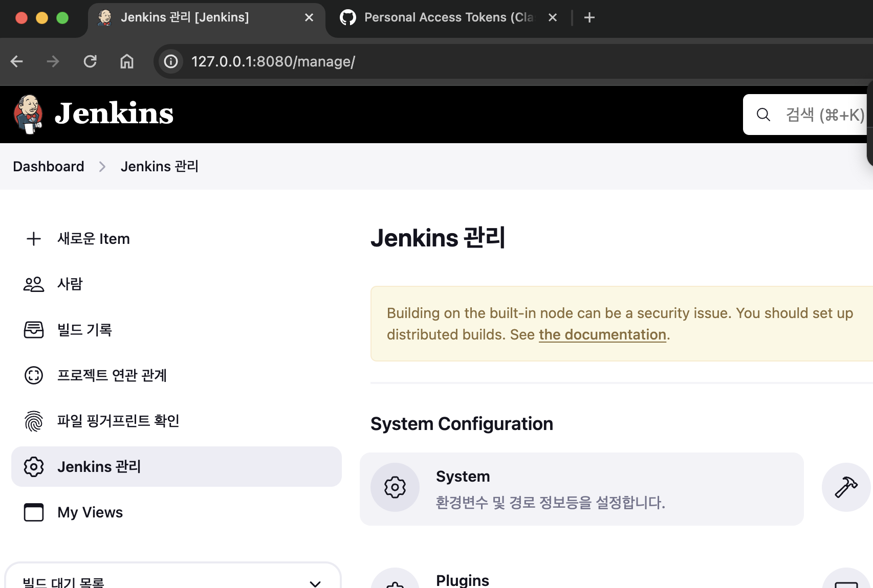Click the GitHub favicon on second tab

pyautogui.click(x=348, y=17)
